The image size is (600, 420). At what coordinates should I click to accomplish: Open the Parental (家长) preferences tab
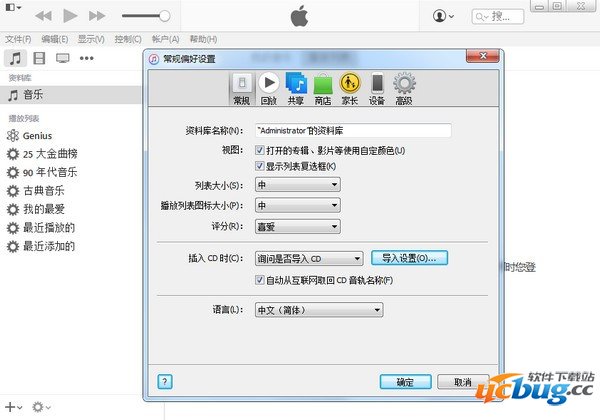[350, 89]
